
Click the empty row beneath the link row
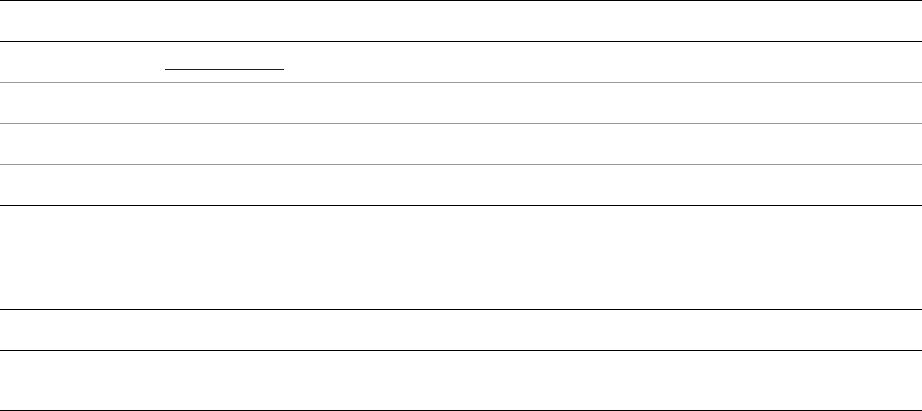point(461,103)
